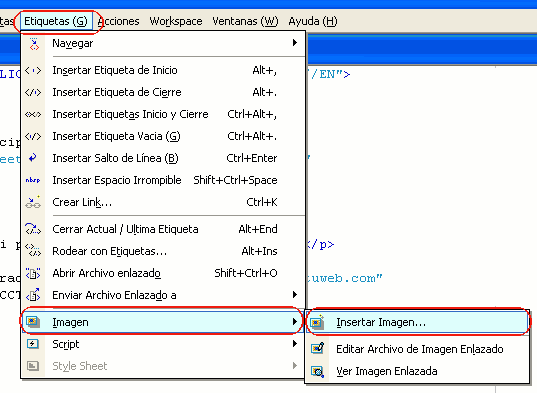This screenshot has height=393, width=537.
Task: Expand the Style Sheet submenu arrow
Action: (x=295, y=365)
